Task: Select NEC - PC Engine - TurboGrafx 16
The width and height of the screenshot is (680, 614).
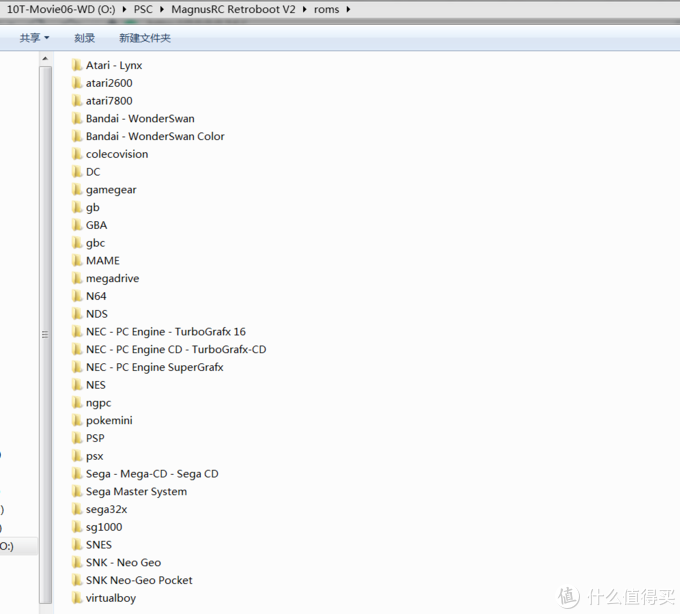Action: (x=166, y=332)
